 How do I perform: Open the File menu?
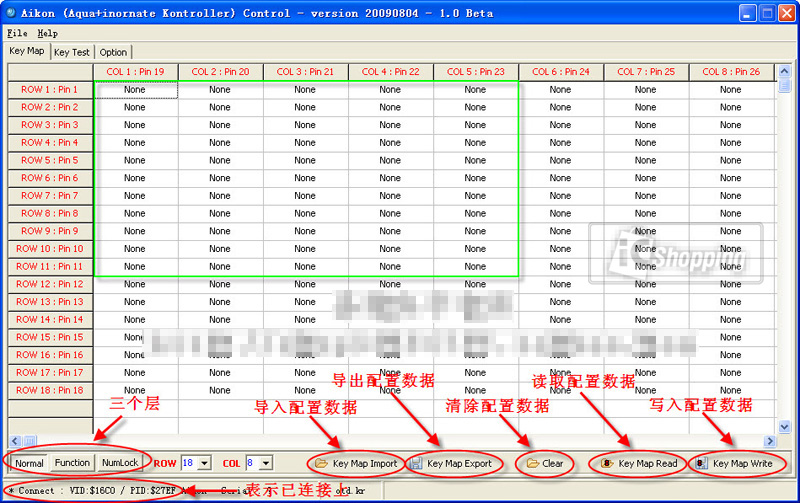pos(17,33)
